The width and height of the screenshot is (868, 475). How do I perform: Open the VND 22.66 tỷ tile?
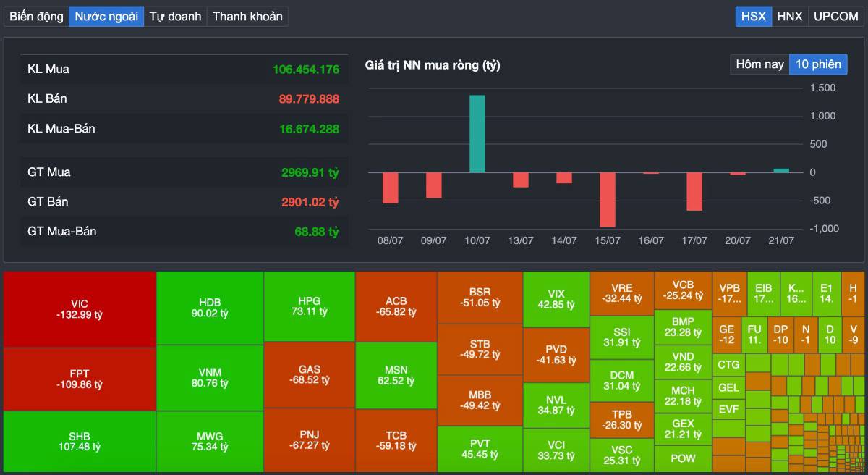coord(683,362)
